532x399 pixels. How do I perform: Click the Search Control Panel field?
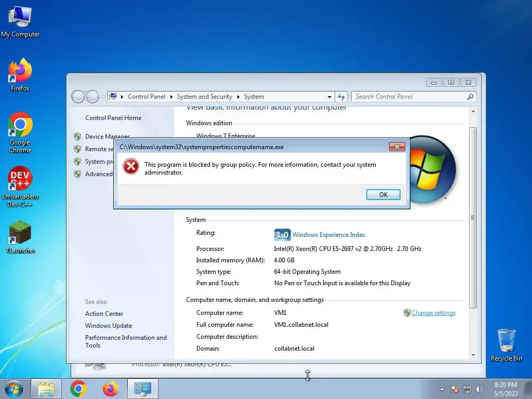[x=414, y=97]
